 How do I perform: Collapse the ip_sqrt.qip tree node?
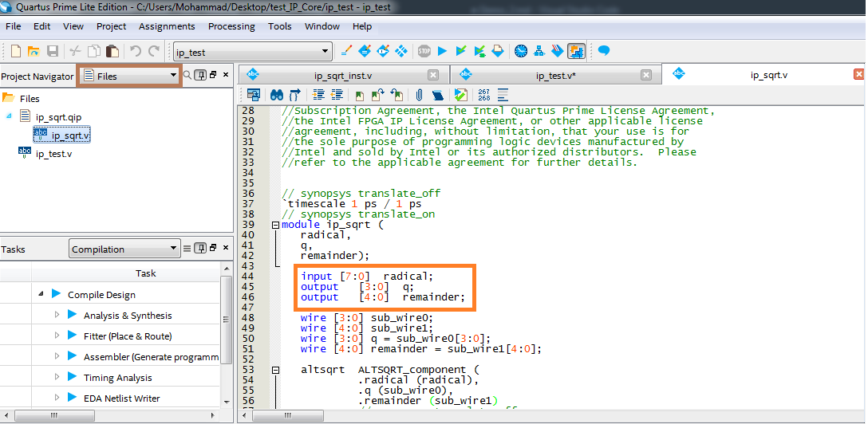8,116
